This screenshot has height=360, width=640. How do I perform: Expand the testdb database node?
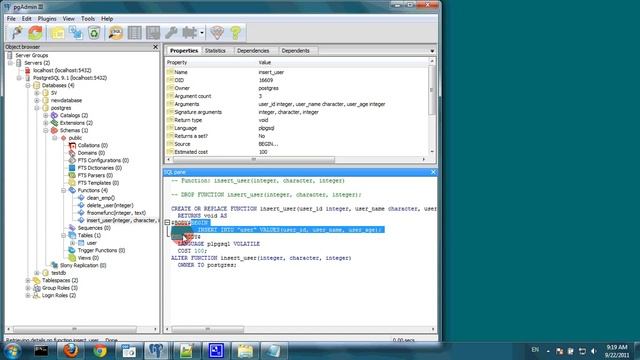click(x=37, y=273)
